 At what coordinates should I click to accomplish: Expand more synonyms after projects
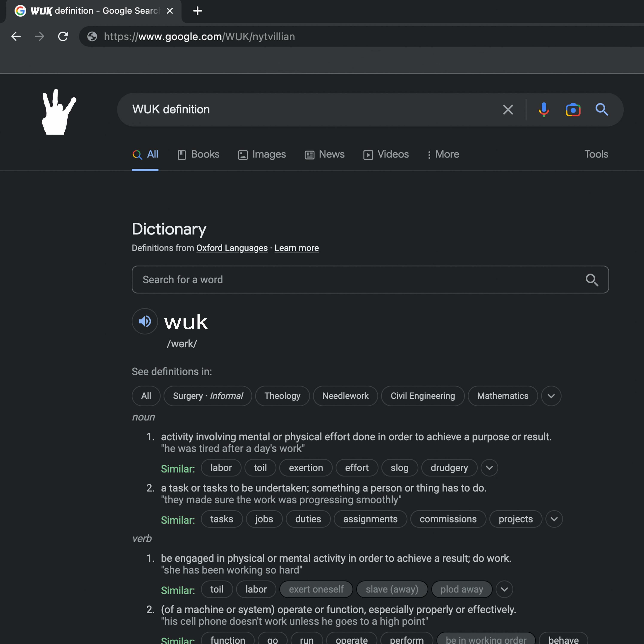click(x=554, y=519)
